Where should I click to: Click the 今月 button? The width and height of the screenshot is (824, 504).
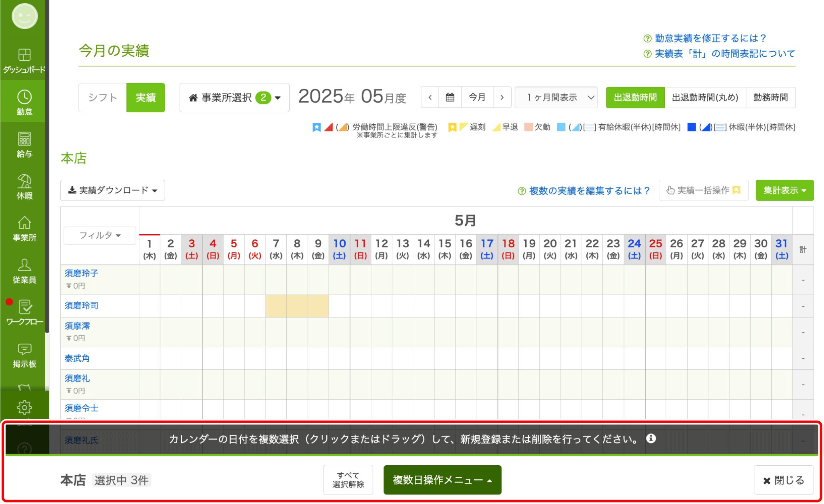[x=477, y=98]
